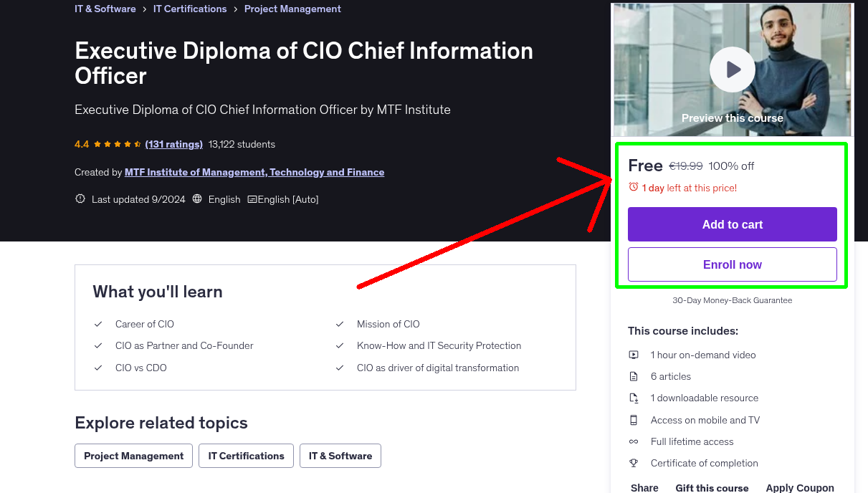Click the downloadable resource icon
This screenshot has width=868, height=493.
point(634,398)
